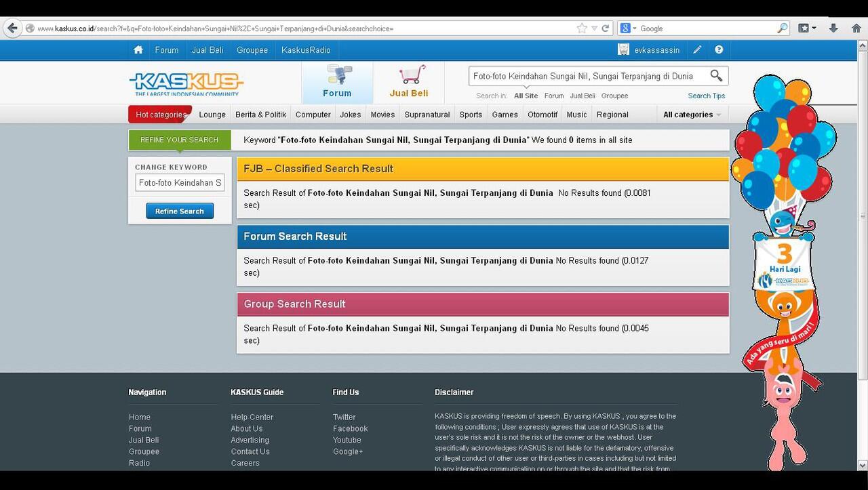Image resolution: width=868 pixels, height=490 pixels.
Task: Open the Sports category
Action: pyautogui.click(x=471, y=115)
